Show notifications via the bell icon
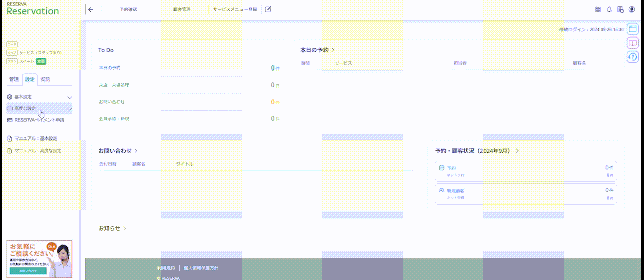This screenshot has height=280, width=644. click(609, 9)
